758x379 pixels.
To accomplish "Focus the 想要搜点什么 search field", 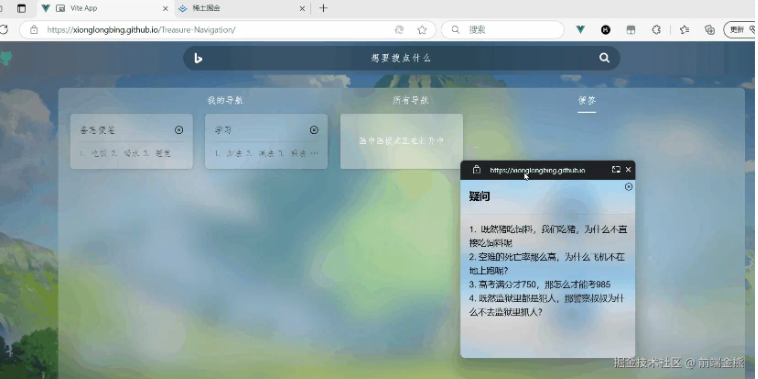I will 401,58.
